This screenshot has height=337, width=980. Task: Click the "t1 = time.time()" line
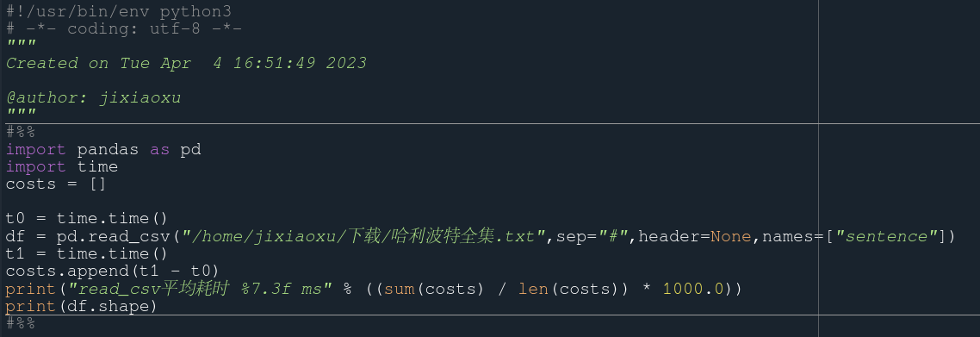[x=88, y=254]
